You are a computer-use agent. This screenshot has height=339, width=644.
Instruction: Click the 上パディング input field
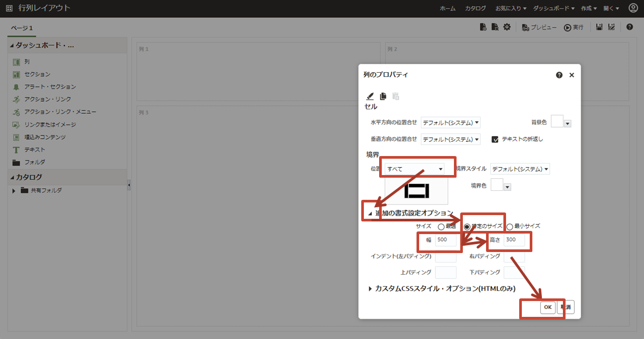pos(445,273)
